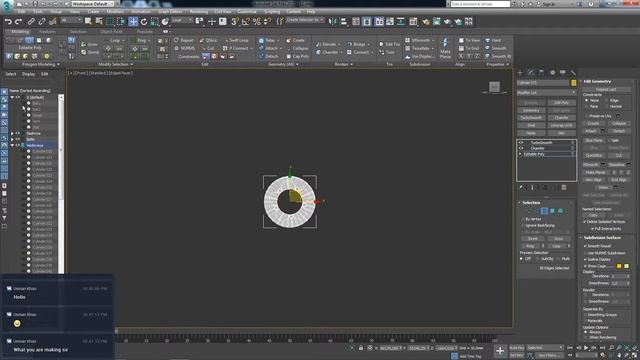
Task: Open Select by Name dialog icon
Action: click(99, 22)
